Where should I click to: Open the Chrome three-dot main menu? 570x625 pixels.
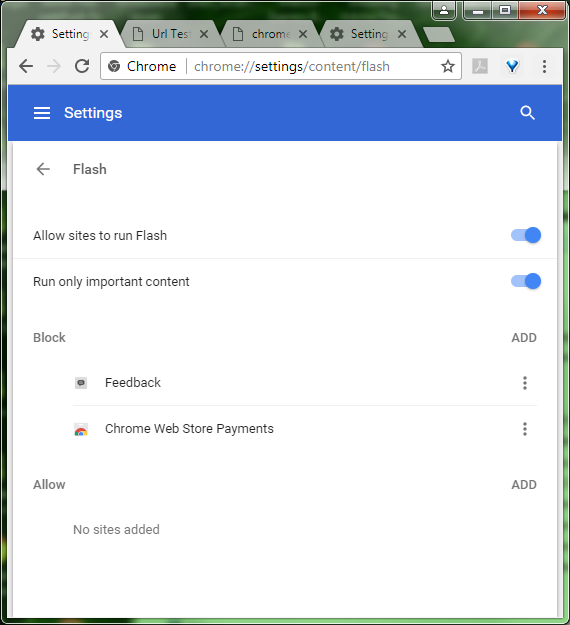pos(544,66)
